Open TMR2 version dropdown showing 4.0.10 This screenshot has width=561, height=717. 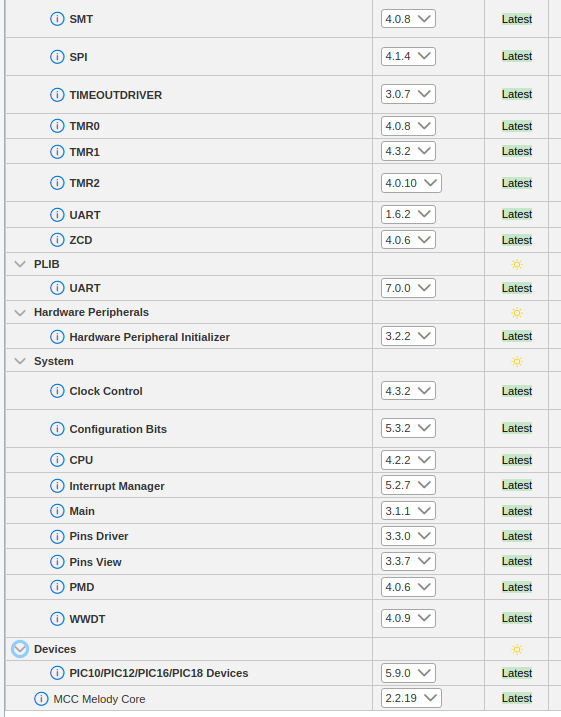pos(411,183)
